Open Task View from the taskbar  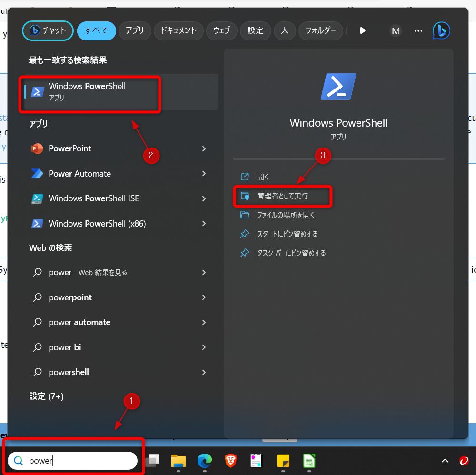tap(153, 460)
